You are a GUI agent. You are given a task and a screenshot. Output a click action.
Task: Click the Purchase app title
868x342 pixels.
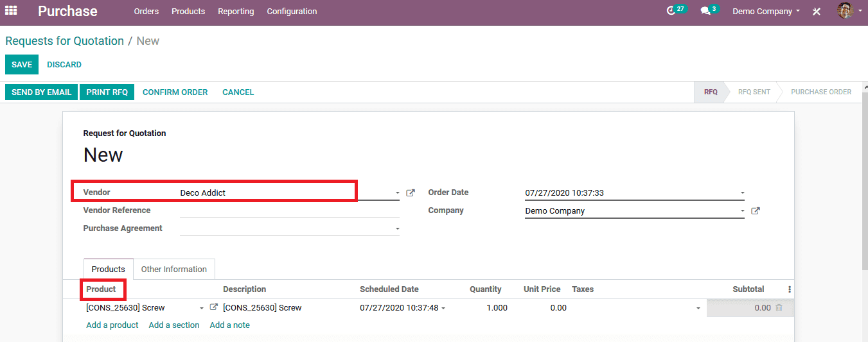click(67, 11)
